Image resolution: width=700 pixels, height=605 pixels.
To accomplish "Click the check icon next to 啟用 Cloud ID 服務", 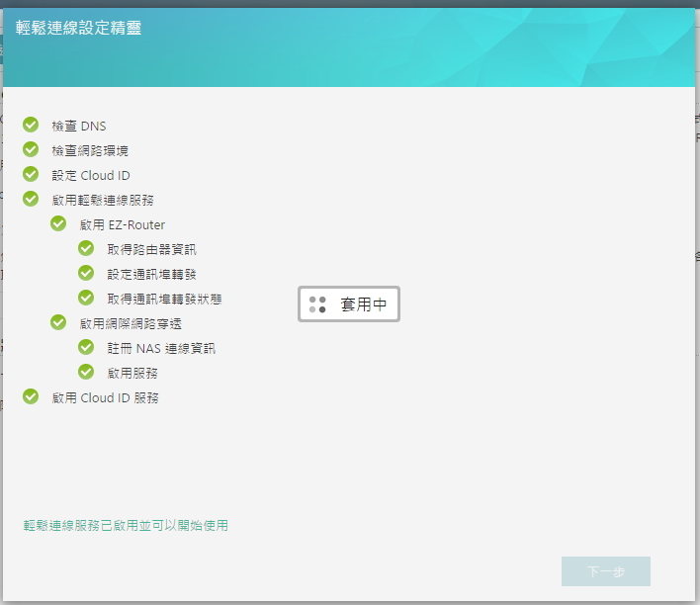I will pos(31,396).
